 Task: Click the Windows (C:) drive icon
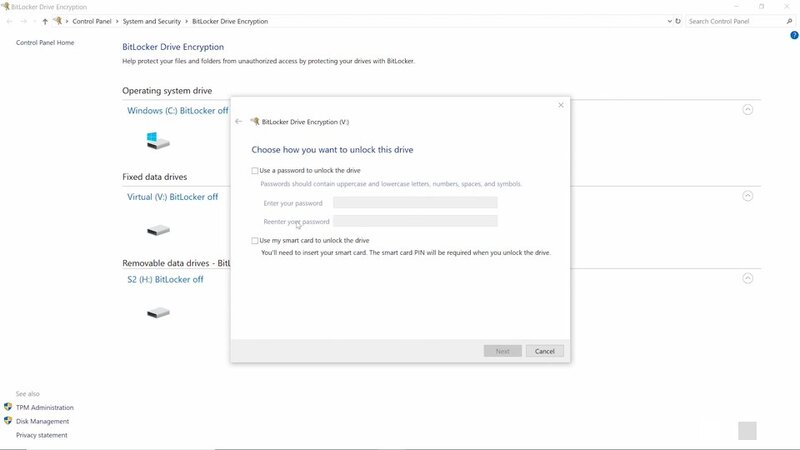coord(157,141)
